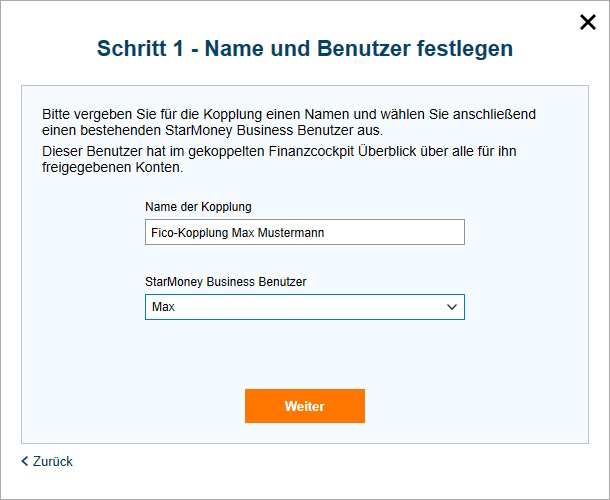The width and height of the screenshot is (610, 500).
Task: Click the dropdown arrow in Benutzer field
Action: pos(452,307)
